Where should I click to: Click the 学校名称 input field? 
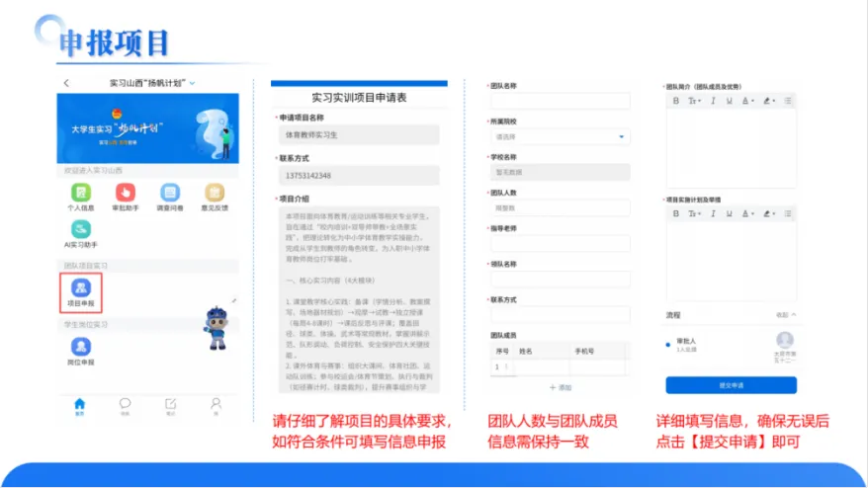coord(561,172)
